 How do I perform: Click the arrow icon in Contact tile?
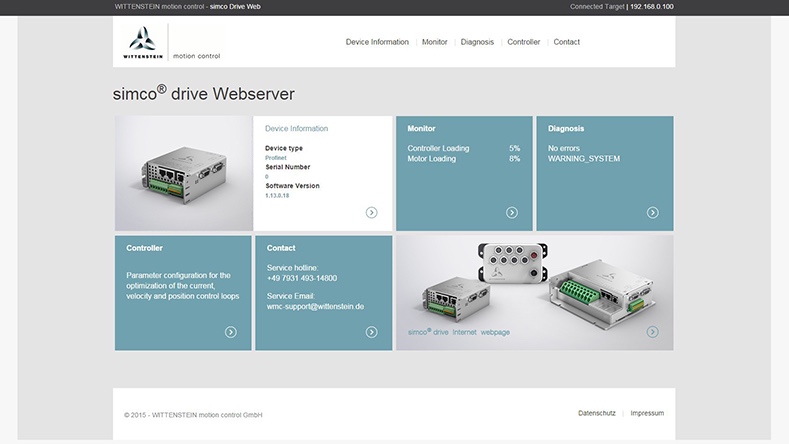371,332
